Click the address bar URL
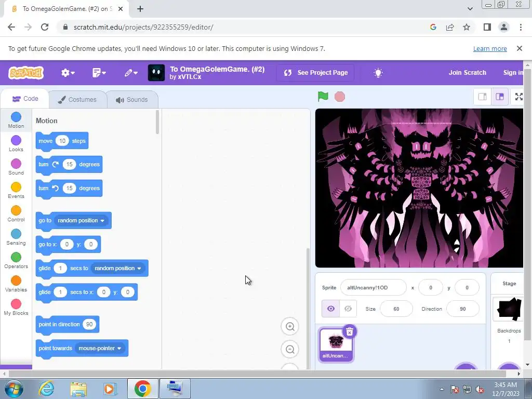The image size is (532, 399). click(x=143, y=27)
